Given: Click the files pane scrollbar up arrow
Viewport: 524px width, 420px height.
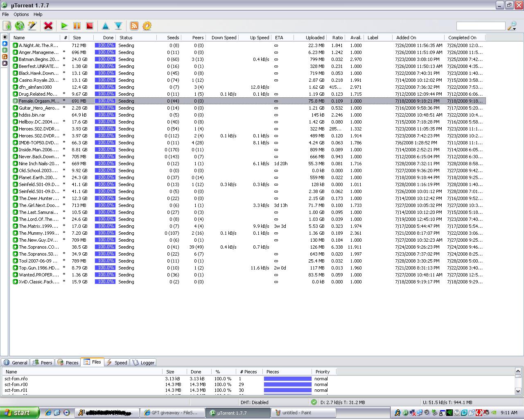Looking at the screenshot, I should click(x=518, y=371).
